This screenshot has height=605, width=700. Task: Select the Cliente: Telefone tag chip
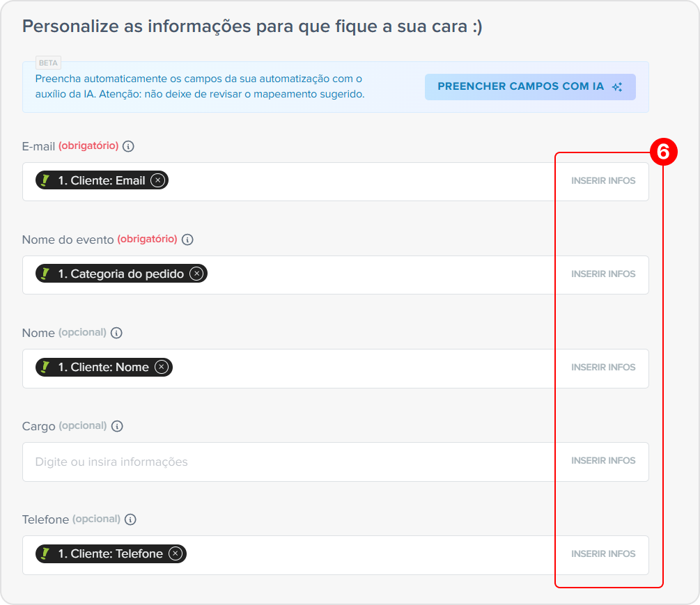point(111,553)
